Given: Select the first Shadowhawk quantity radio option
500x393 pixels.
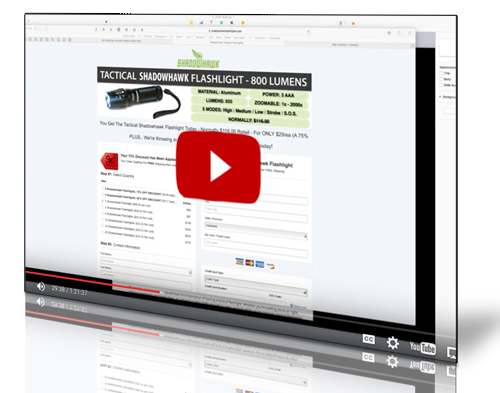Looking at the screenshot, I should [x=102, y=188].
